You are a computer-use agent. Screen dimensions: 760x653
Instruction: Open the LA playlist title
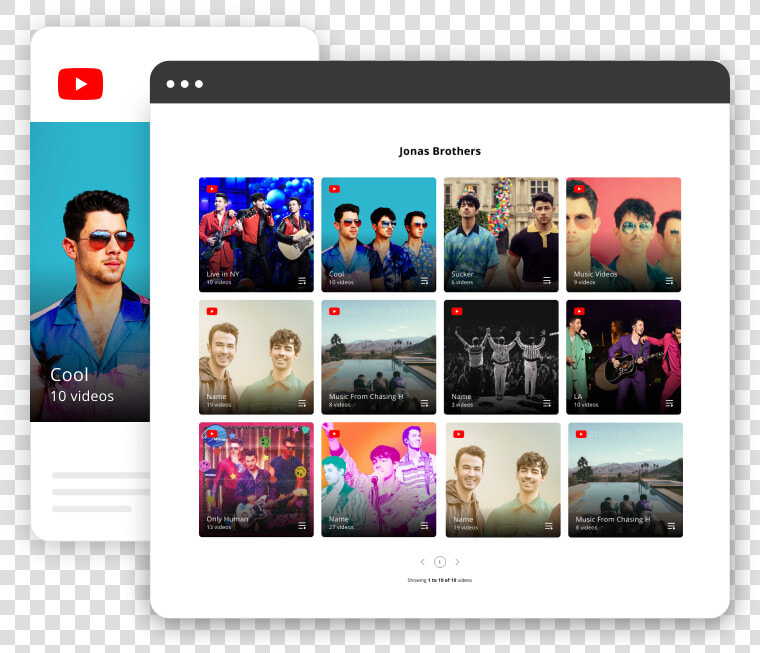tap(578, 397)
